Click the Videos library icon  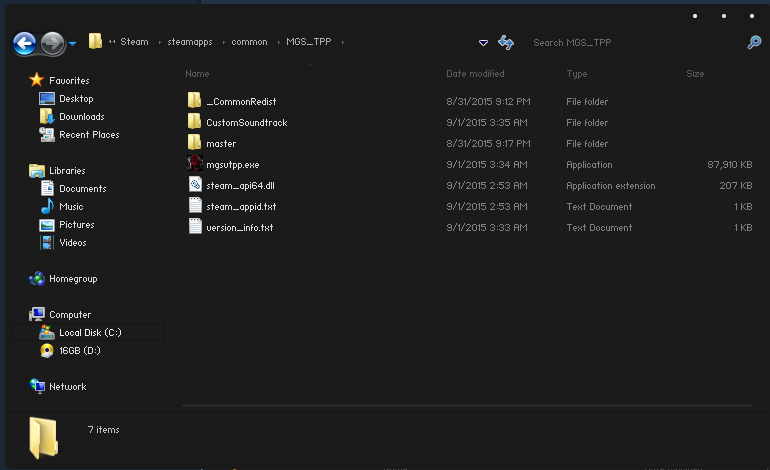tap(47, 243)
